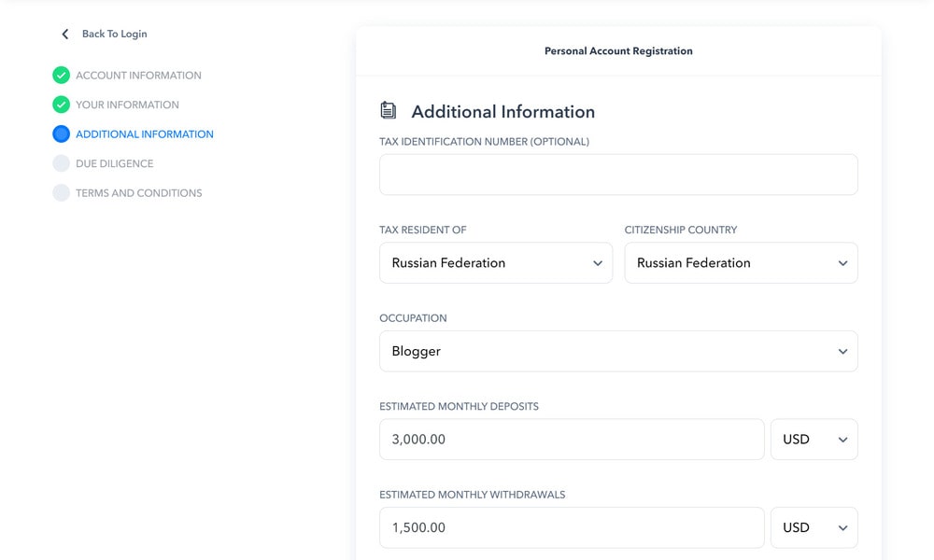
Task: Select the monthly withdrawals USD currency dropdown
Action: pos(814,528)
